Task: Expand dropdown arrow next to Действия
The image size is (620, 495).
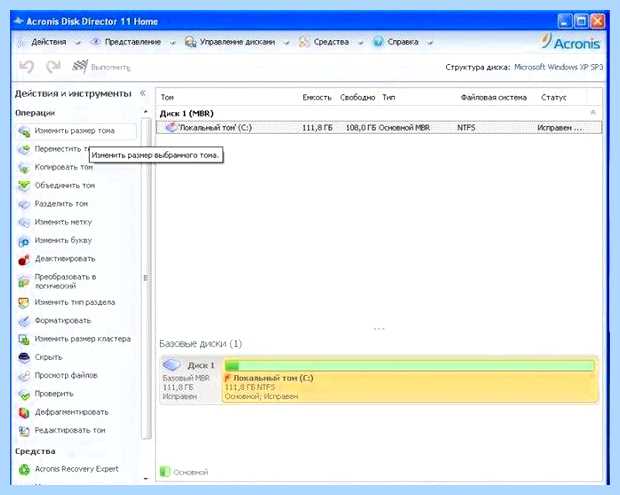Action: [x=78, y=43]
